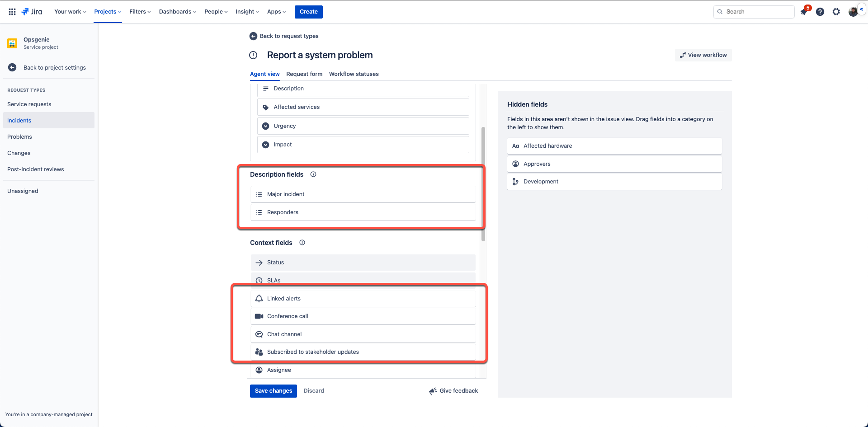This screenshot has width=868, height=427.
Task: Click your profile avatar icon
Action: point(853,12)
